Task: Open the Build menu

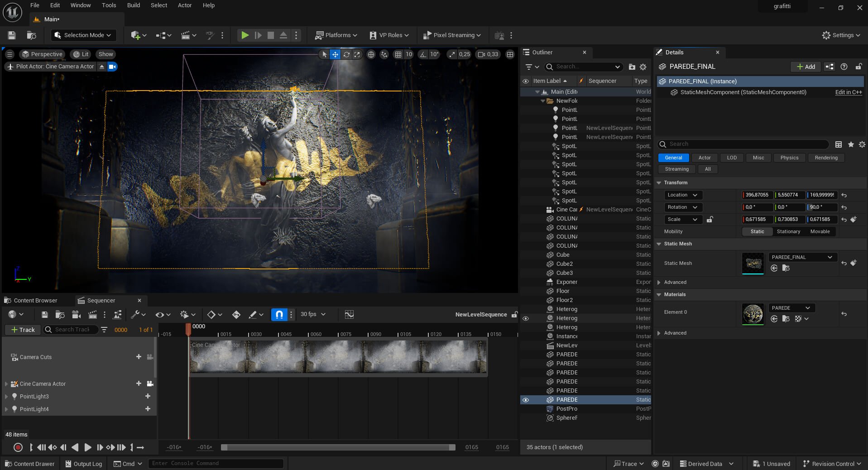Action: pyautogui.click(x=134, y=5)
